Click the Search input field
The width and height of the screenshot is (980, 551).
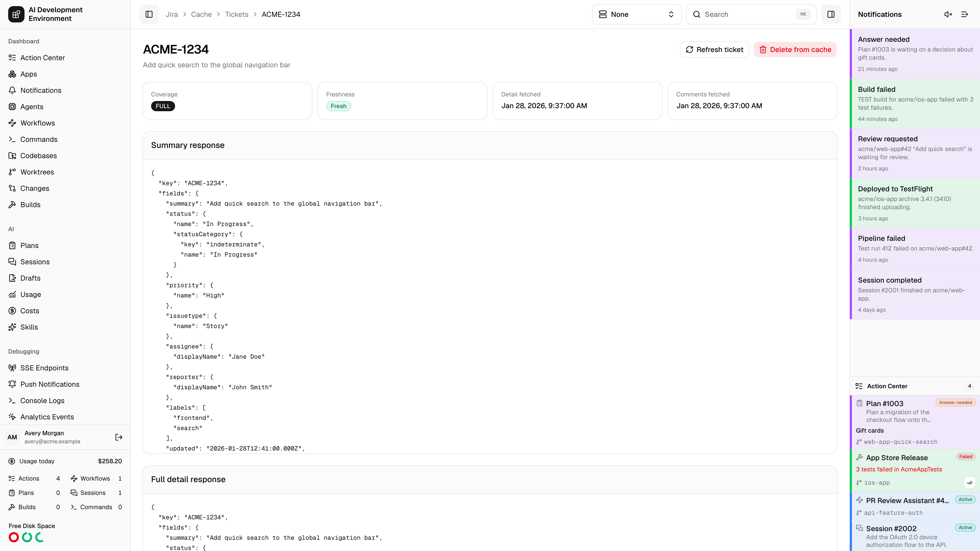coord(751,15)
